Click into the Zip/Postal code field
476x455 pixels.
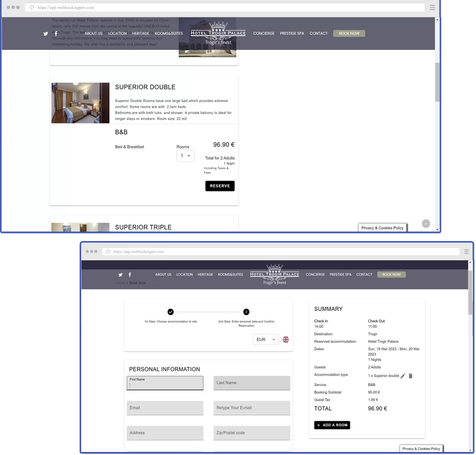[x=252, y=433]
